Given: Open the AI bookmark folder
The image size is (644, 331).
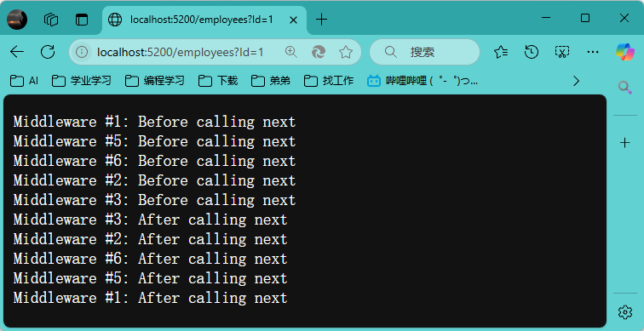Looking at the screenshot, I should tap(24, 81).
